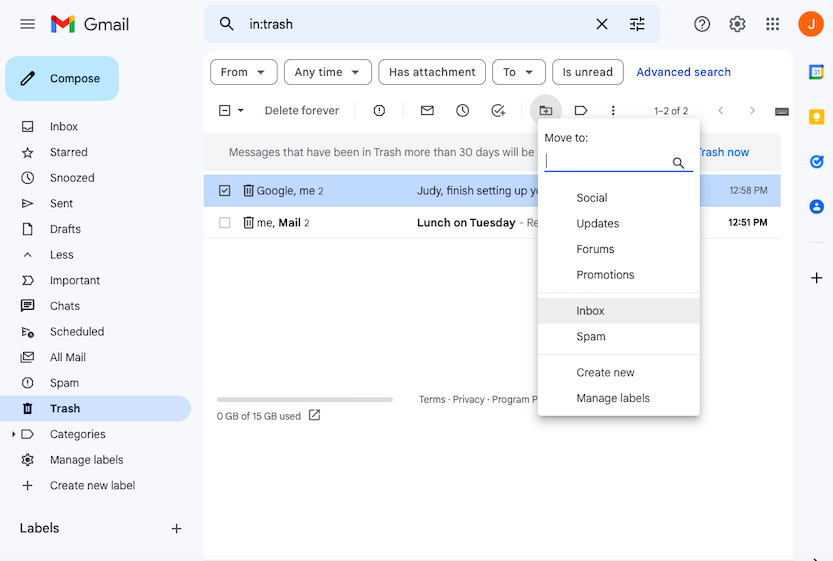Collapse the sidebar with Less

(x=62, y=254)
